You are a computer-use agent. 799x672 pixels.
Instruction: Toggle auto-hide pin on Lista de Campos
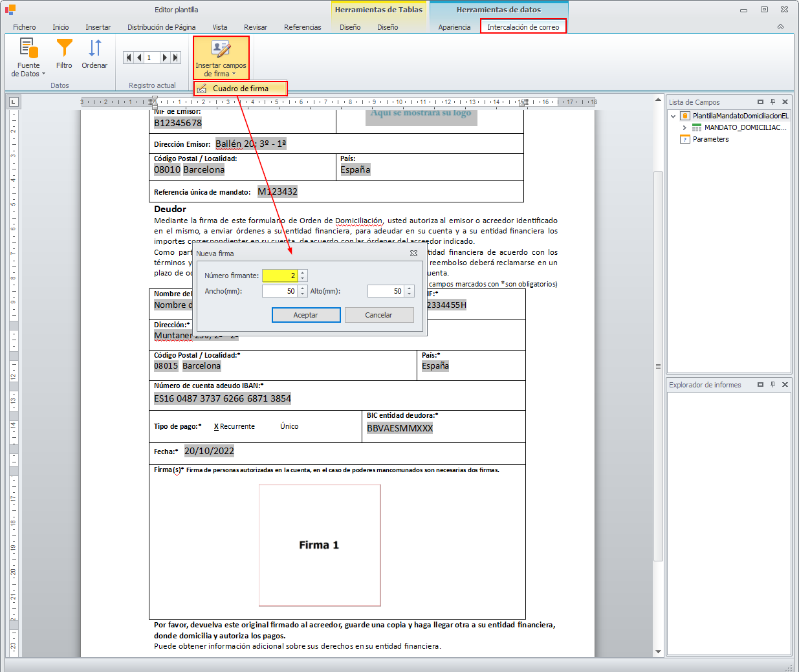click(x=772, y=102)
